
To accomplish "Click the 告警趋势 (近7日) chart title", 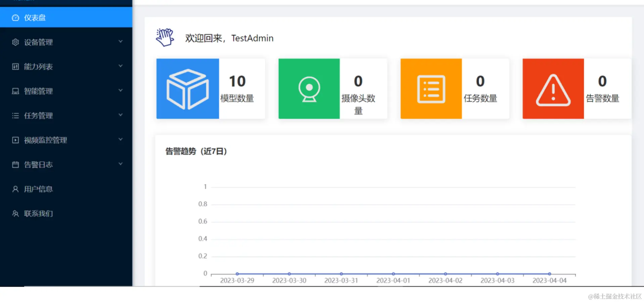I will tap(196, 152).
